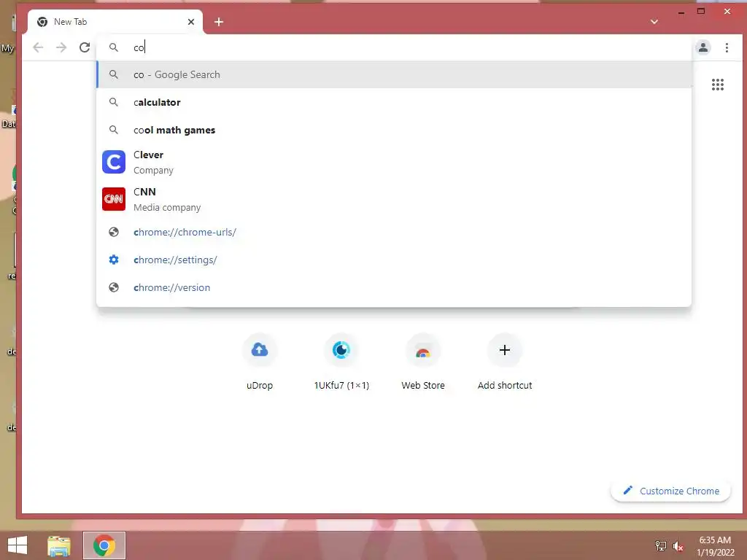Click magnifier icon next to cool math games
The width and height of the screenshot is (747, 560).
pos(113,130)
